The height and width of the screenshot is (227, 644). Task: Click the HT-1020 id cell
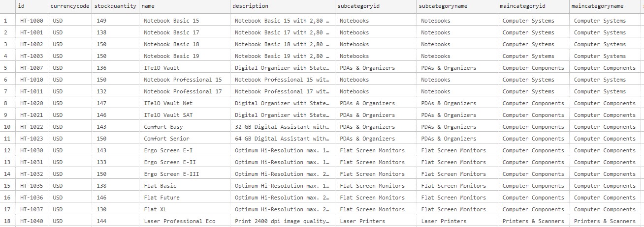32,103
